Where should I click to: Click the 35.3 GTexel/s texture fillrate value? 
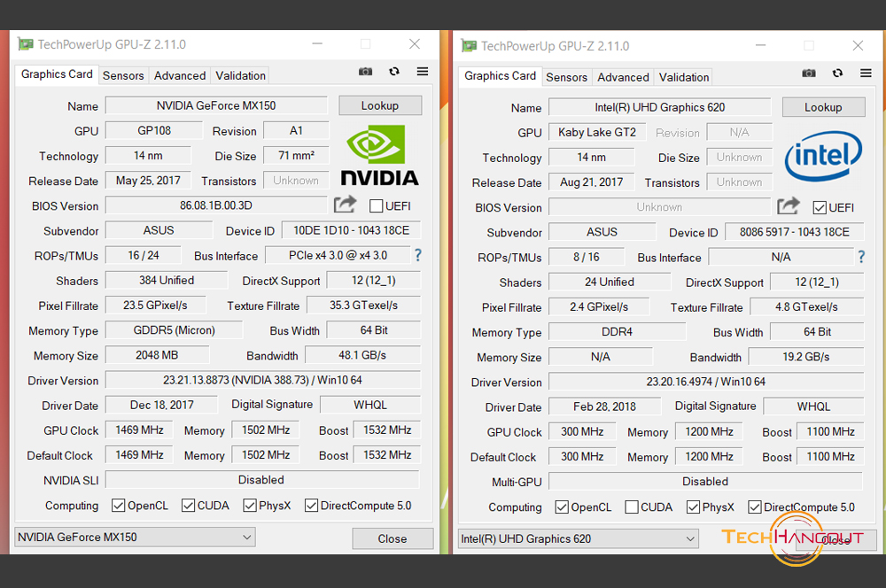pos(364,306)
